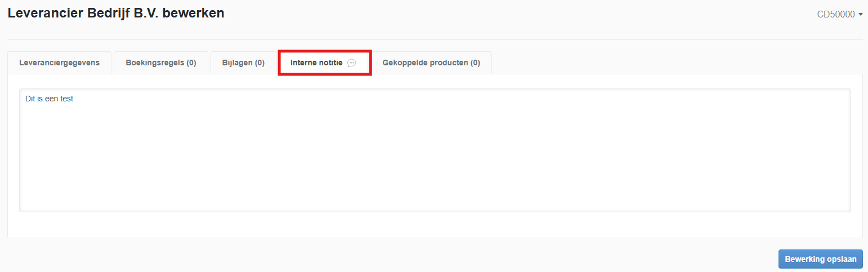The image size is (868, 272).
Task: Click the text "Dit is een test"
Action: click(50, 99)
